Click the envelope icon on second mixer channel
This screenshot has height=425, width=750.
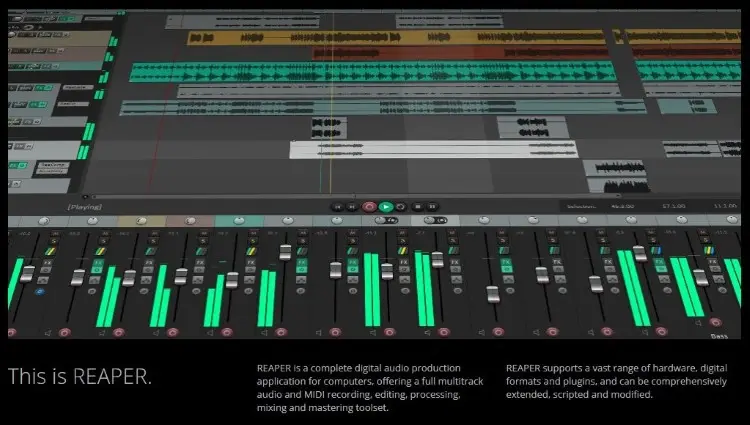pos(94,280)
